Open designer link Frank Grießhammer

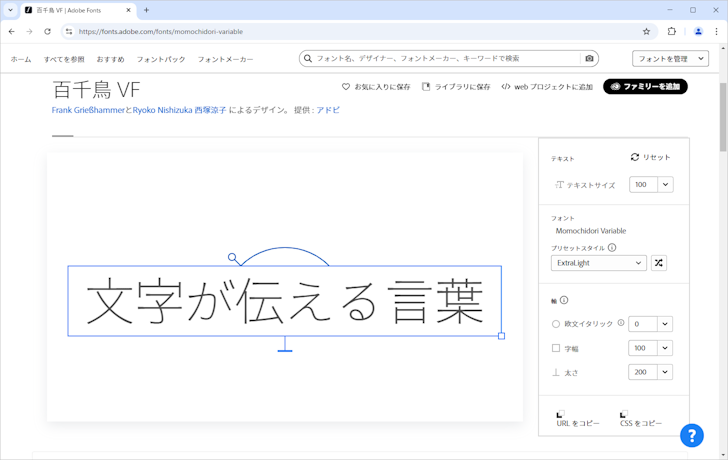coord(88,110)
